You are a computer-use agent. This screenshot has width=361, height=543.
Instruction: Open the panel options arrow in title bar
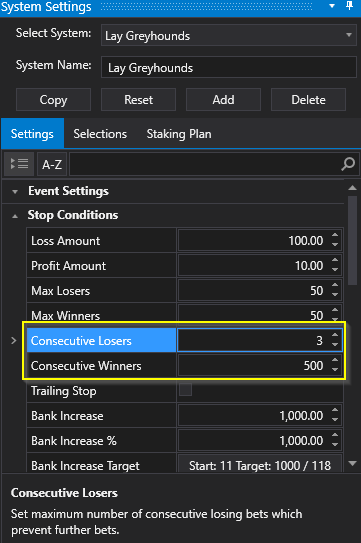332,6
